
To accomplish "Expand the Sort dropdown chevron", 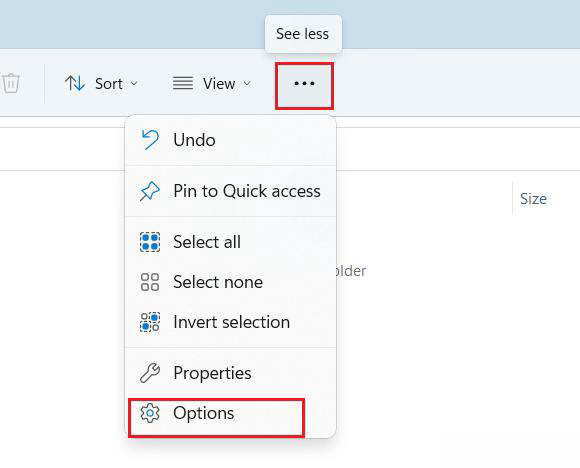I will [x=134, y=84].
